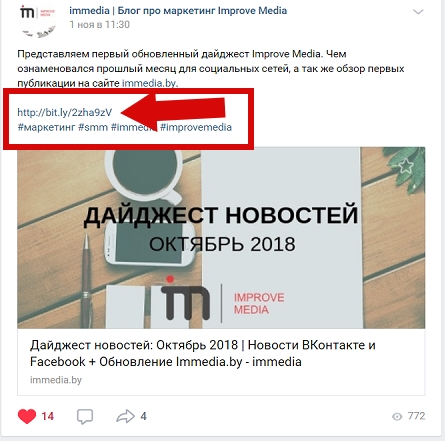Click the share count 4
The height and width of the screenshot is (441, 445).
click(143, 416)
